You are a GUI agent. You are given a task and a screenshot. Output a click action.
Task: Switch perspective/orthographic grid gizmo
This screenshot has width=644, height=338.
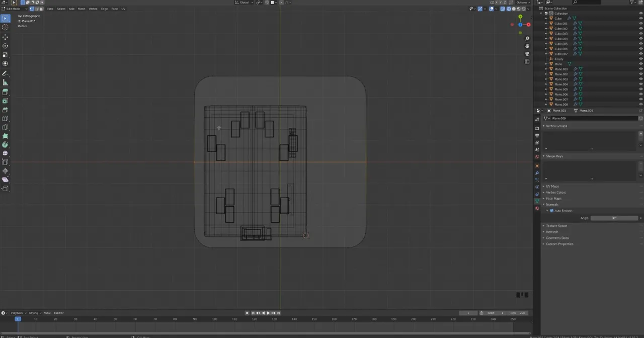click(x=527, y=61)
